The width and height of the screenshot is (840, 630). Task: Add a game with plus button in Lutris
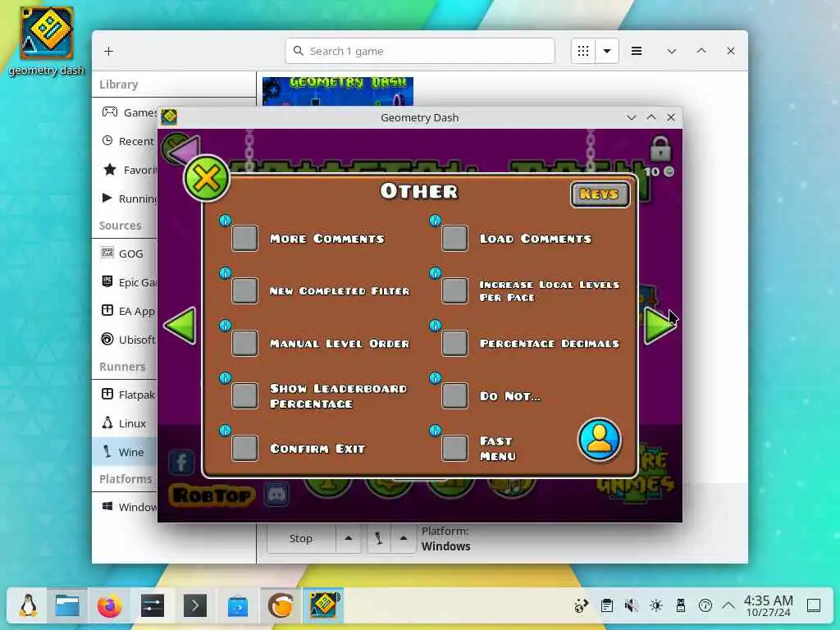(109, 51)
